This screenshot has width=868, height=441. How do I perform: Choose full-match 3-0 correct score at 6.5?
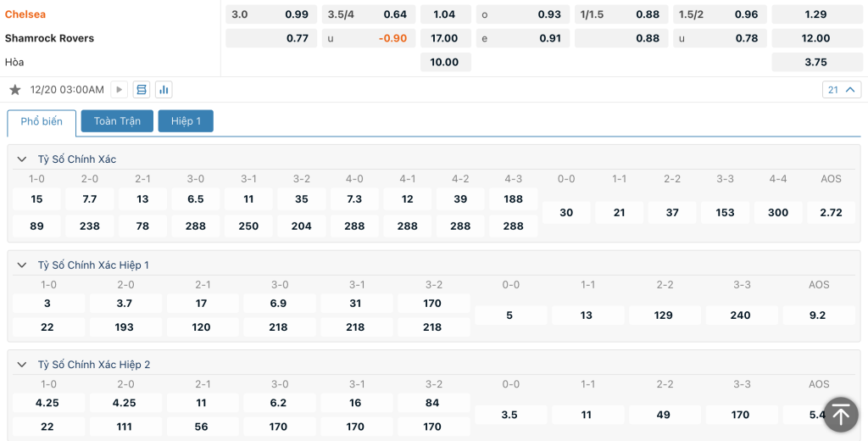tap(196, 199)
